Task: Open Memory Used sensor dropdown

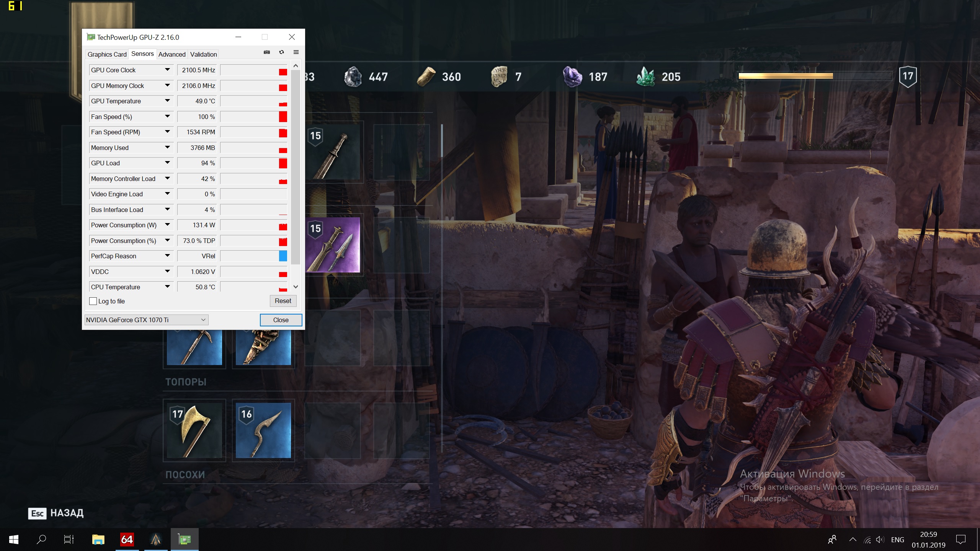Action: point(167,148)
